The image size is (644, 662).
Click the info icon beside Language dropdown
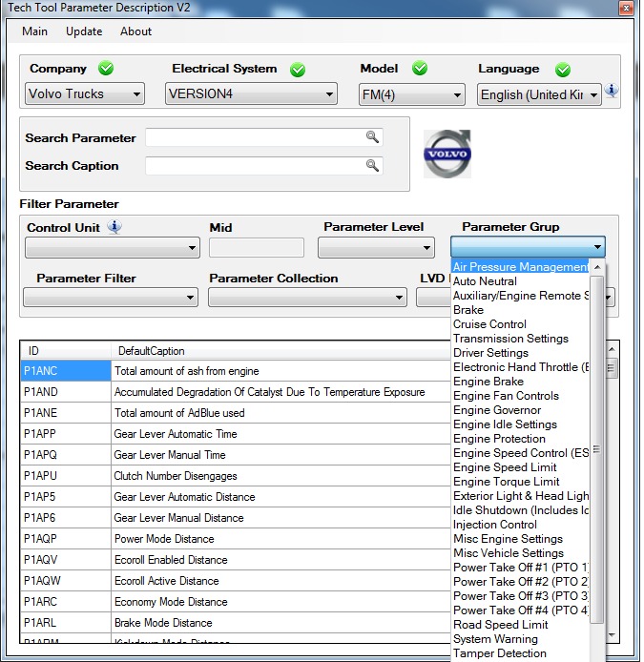tap(612, 90)
